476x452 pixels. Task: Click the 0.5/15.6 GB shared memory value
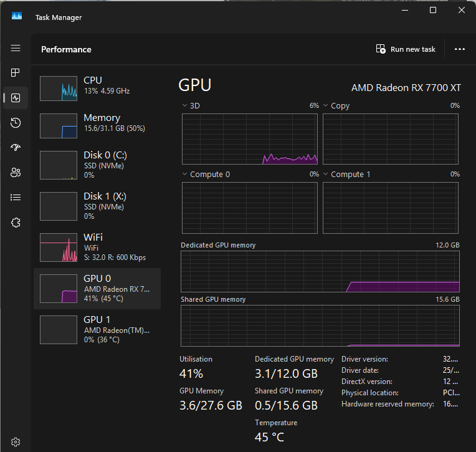[286, 405]
